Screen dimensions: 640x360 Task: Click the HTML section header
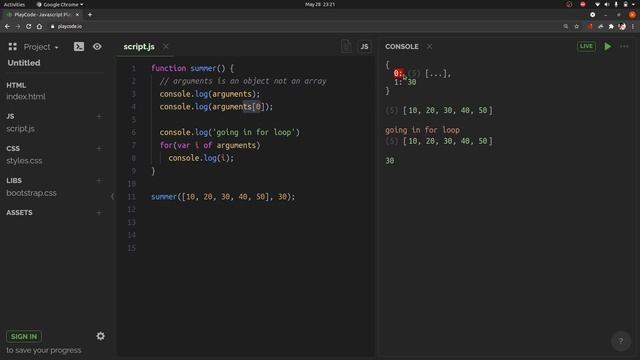[16, 85]
